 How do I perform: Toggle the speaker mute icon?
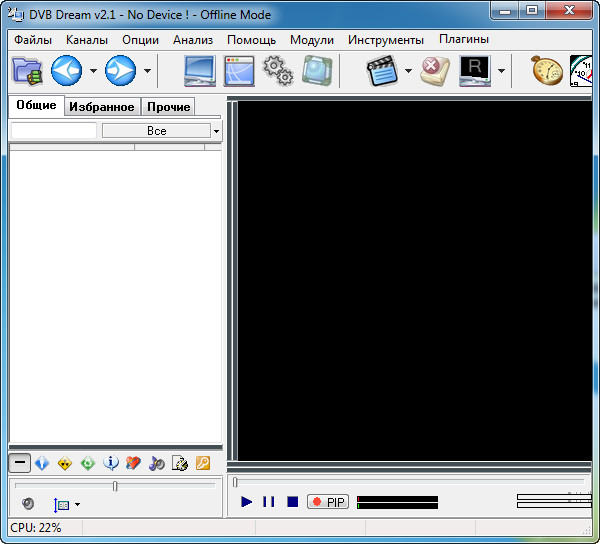tap(28, 505)
